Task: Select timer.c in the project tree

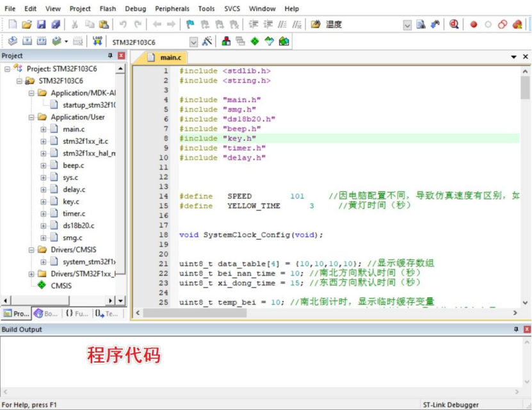Action: (74, 214)
